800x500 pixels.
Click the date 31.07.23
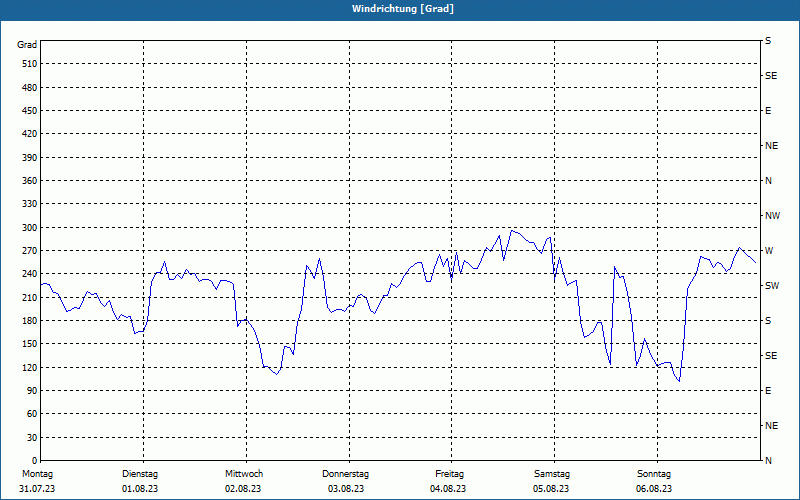(37, 489)
